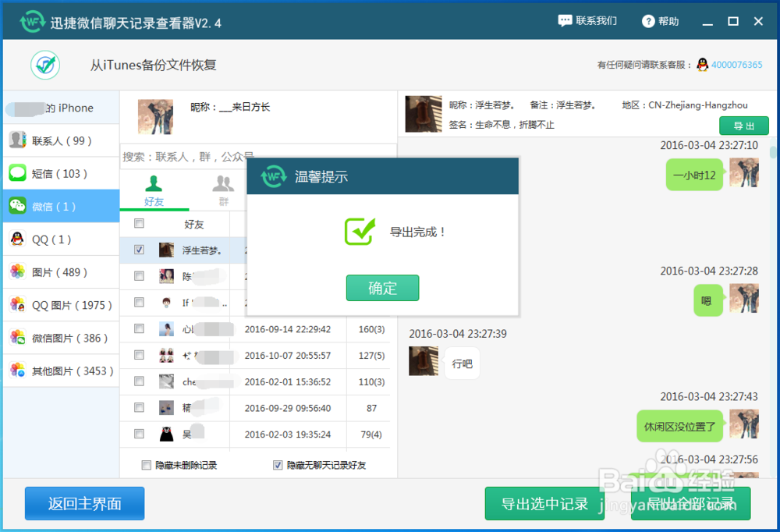Switch to the 群 (Groups) tab
Viewport: 780px width, 532px height.
(223, 191)
